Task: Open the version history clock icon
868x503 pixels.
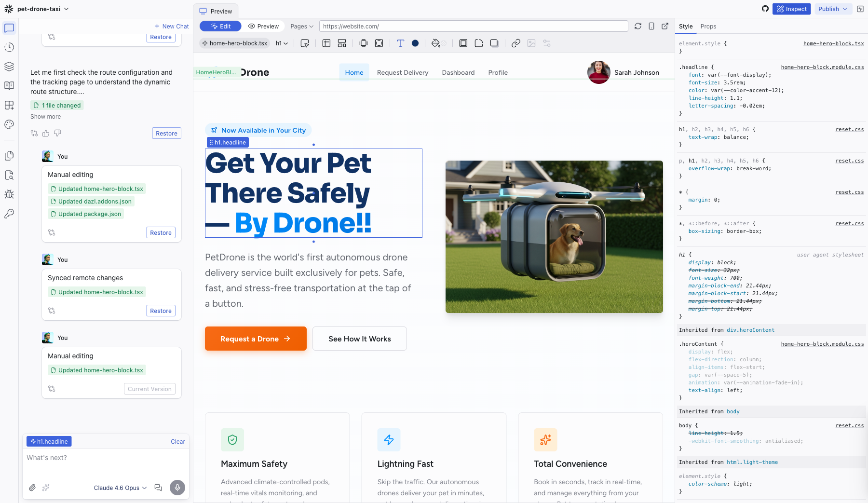Action: tap(9, 47)
